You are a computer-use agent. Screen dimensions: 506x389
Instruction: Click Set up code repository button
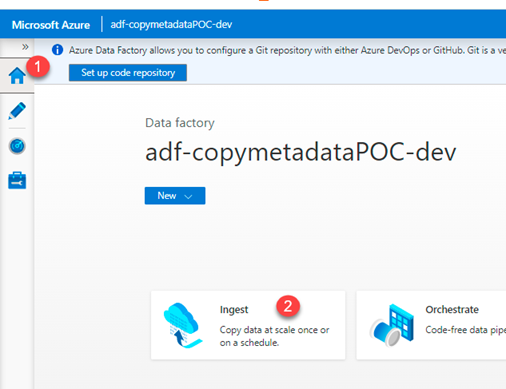click(x=128, y=73)
